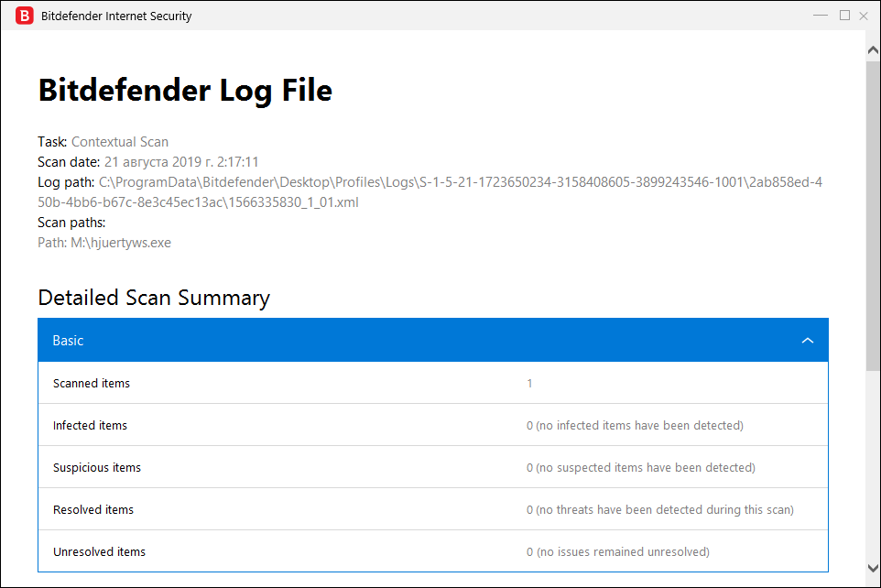881x588 pixels.
Task: Click 'no issues remained unresolved' value
Action: pyautogui.click(x=618, y=552)
